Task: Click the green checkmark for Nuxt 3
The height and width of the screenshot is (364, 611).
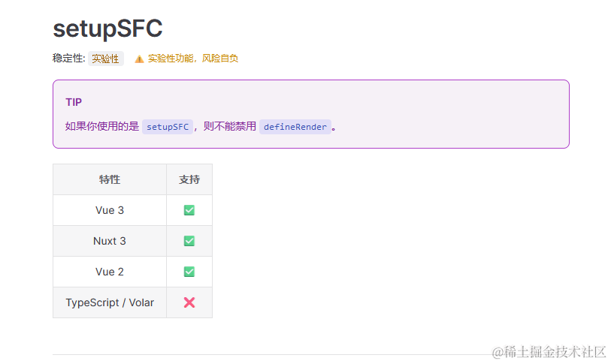Action: click(x=189, y=241)
